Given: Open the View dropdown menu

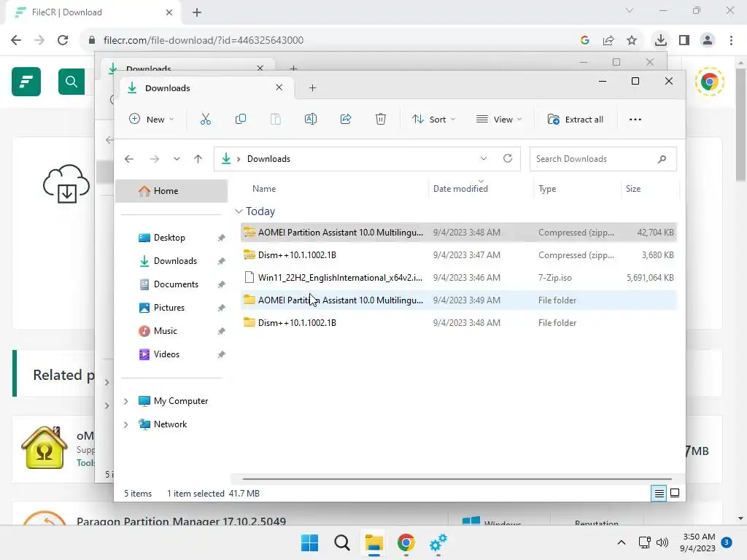Looking at the screenshot, I should coord(499,119).
